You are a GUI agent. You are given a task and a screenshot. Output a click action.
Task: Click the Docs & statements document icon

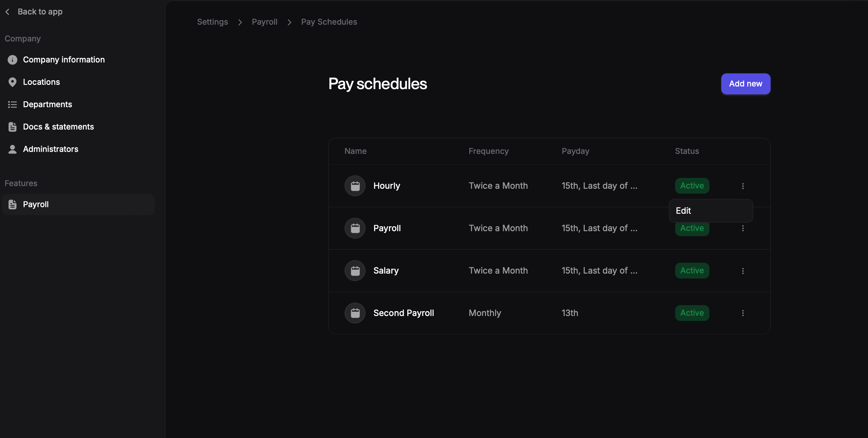(x=13, y=127)
